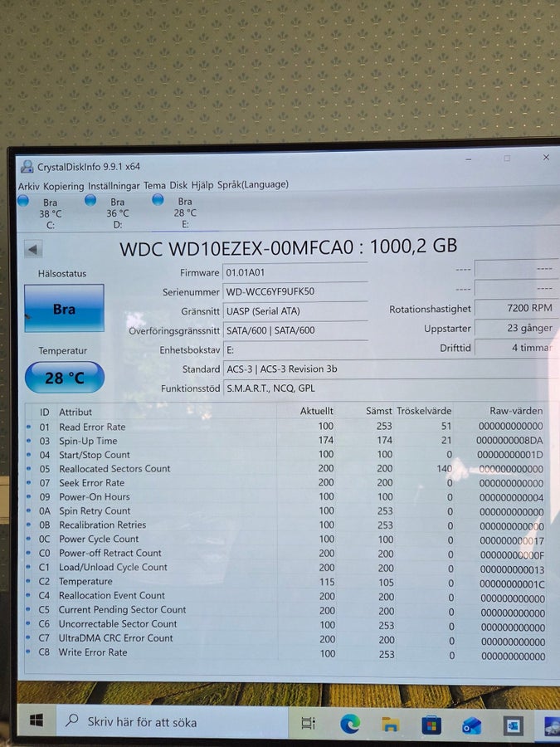Click the Aktuellt column header
Screen dimensions: 560x747
pyautogui.click(x=317, y=411)
